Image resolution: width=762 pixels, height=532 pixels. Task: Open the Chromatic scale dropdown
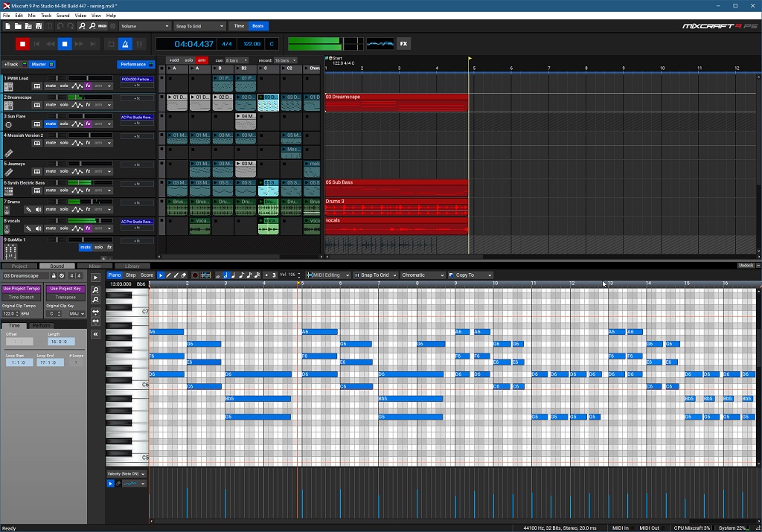coord(422,275)
